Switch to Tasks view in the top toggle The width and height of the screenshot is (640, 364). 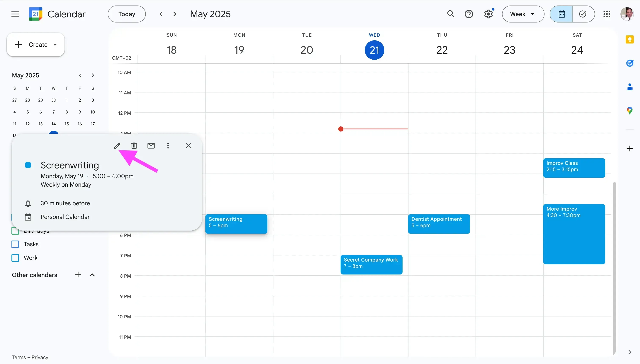point(583,14)
